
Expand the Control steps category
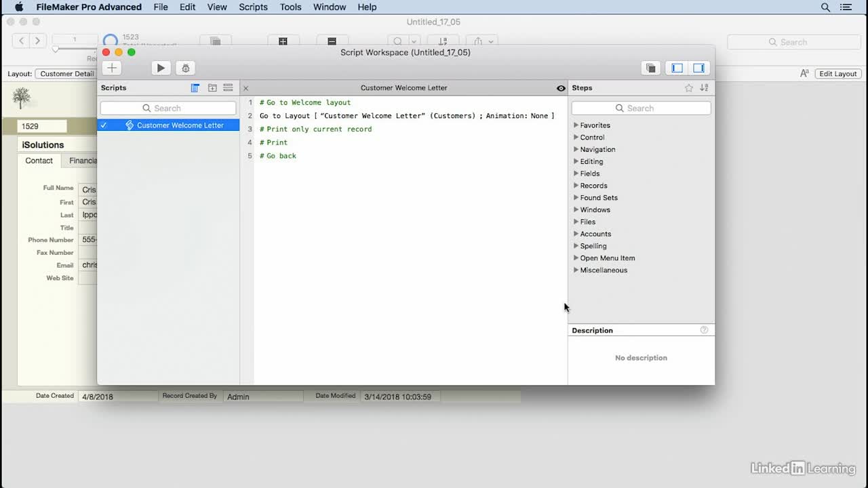click(576, 138)
